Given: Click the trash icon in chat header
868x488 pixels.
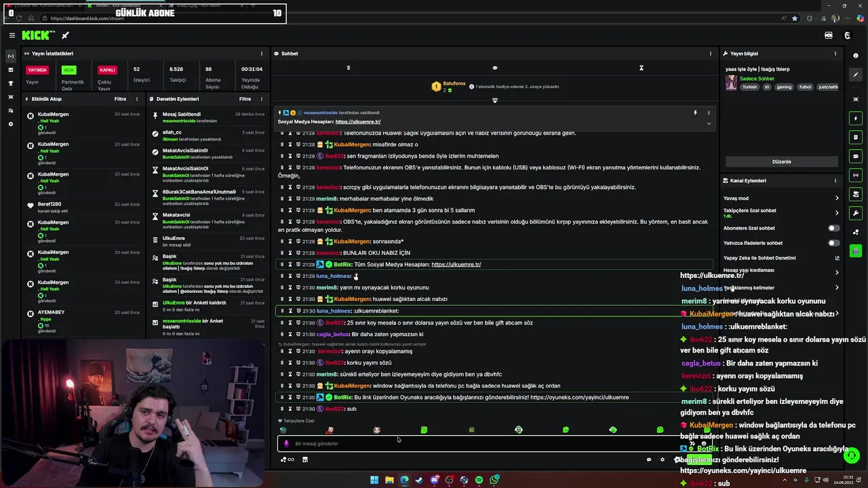Looking at the screenshot, I should point(349,68).
